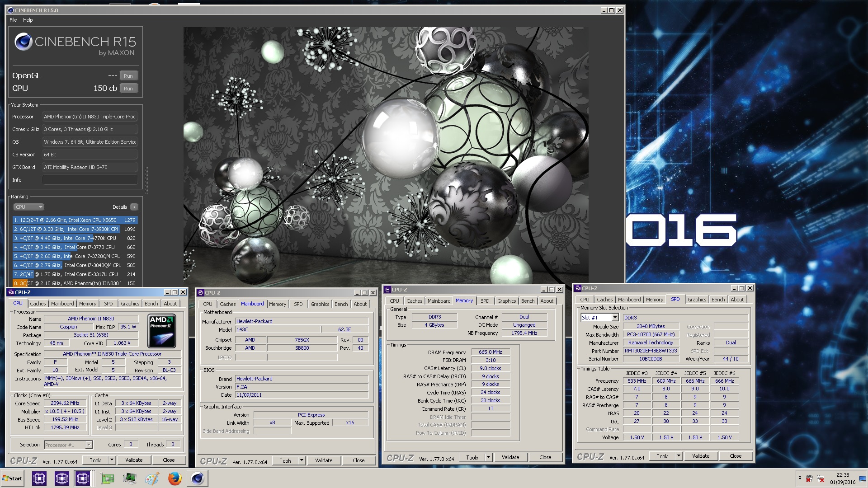Click the CPU-Z Mainboard window title icon
The image size is (868, 488).
(x=201, y=293)
